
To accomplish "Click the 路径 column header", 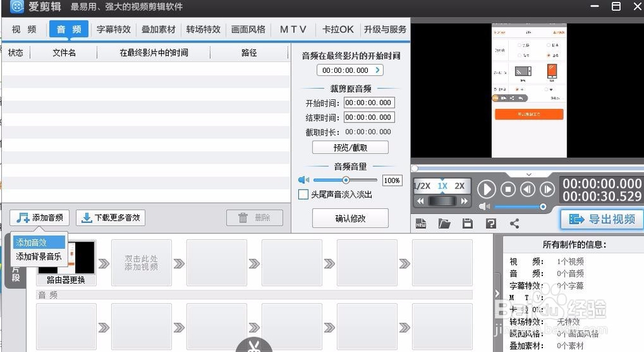I will coord(249,53).
